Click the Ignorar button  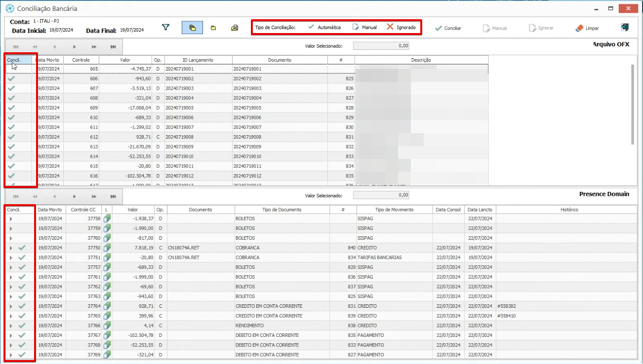[541, 28]
